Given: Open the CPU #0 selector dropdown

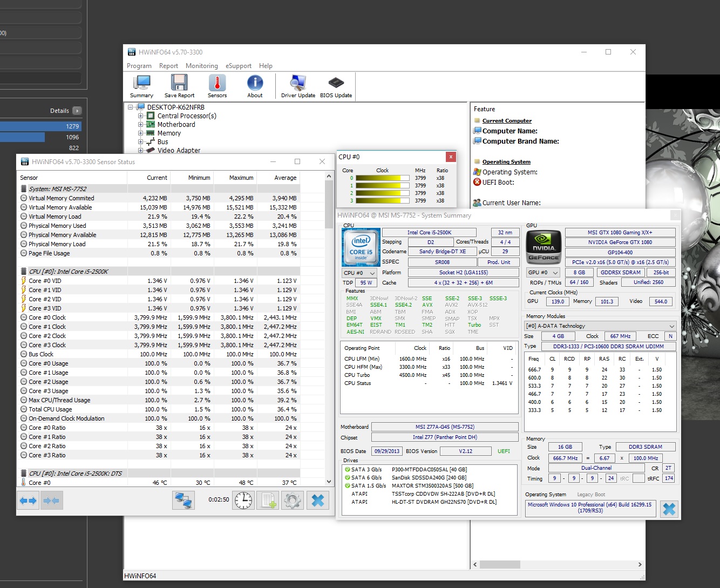Looking at the screenshot, I should (x=359, y=273).
